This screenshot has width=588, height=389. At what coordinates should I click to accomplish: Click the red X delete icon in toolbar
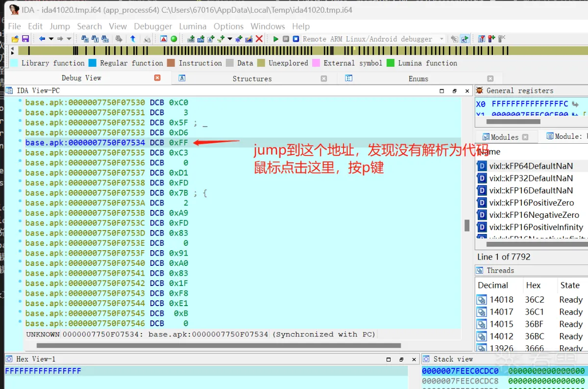click(x=259, y=39)
